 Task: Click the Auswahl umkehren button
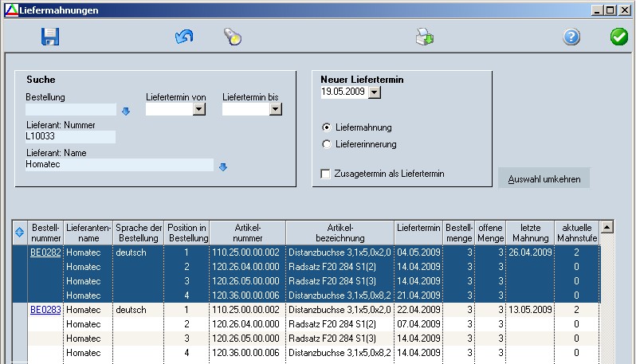544,178
